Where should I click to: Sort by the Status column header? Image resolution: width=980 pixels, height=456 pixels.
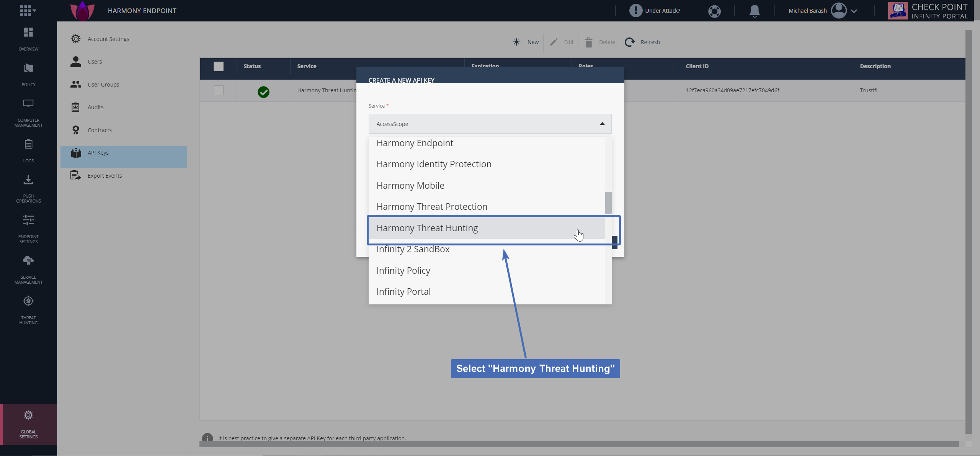[252, 66]
